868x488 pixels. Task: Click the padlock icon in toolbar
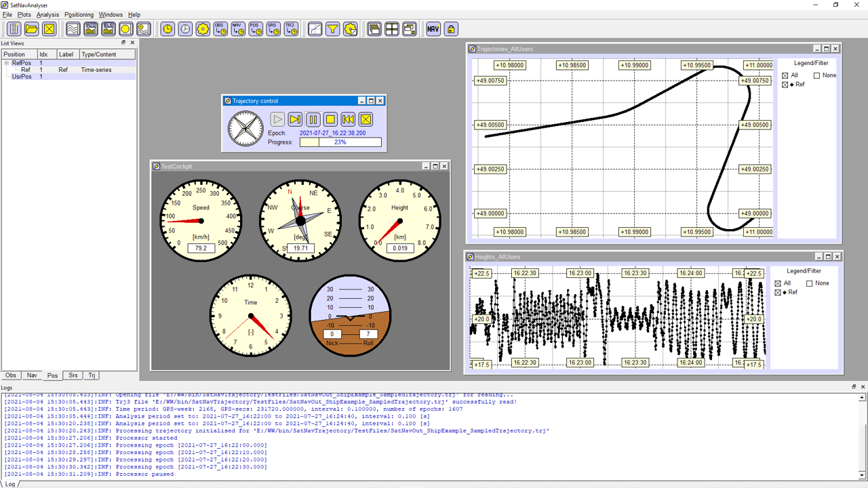(451, 28)
